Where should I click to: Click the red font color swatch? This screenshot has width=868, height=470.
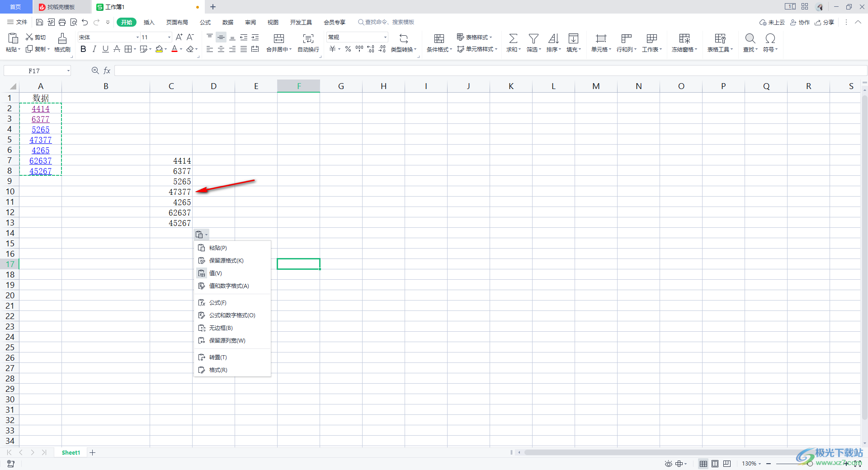(175, 49)
